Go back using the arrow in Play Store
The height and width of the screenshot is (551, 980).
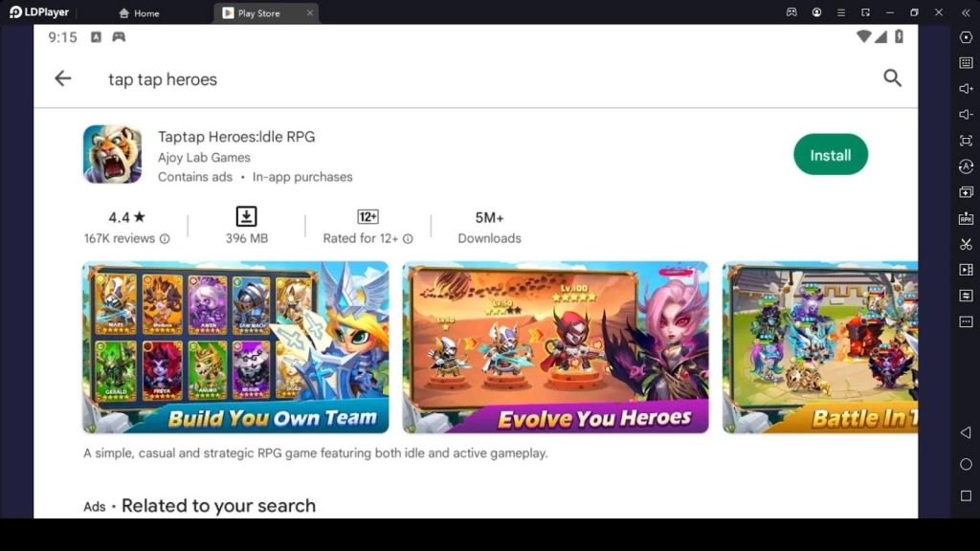62,78
